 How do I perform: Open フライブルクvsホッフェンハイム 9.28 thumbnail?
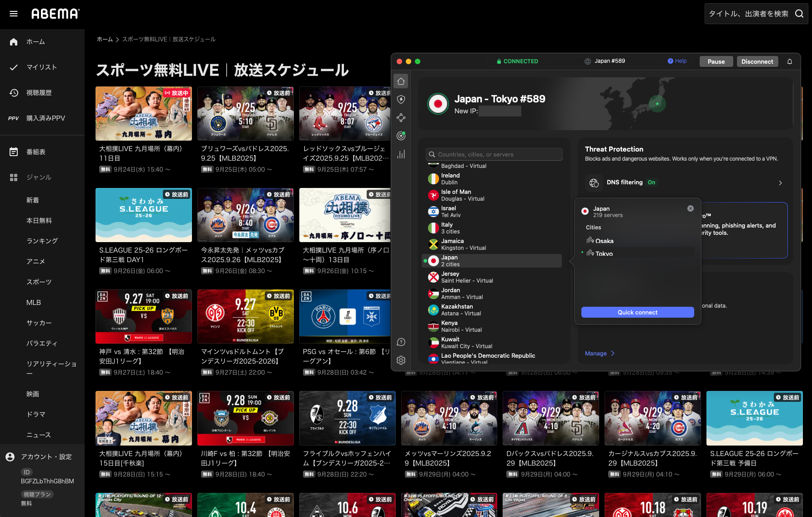[x=348, y=418]
